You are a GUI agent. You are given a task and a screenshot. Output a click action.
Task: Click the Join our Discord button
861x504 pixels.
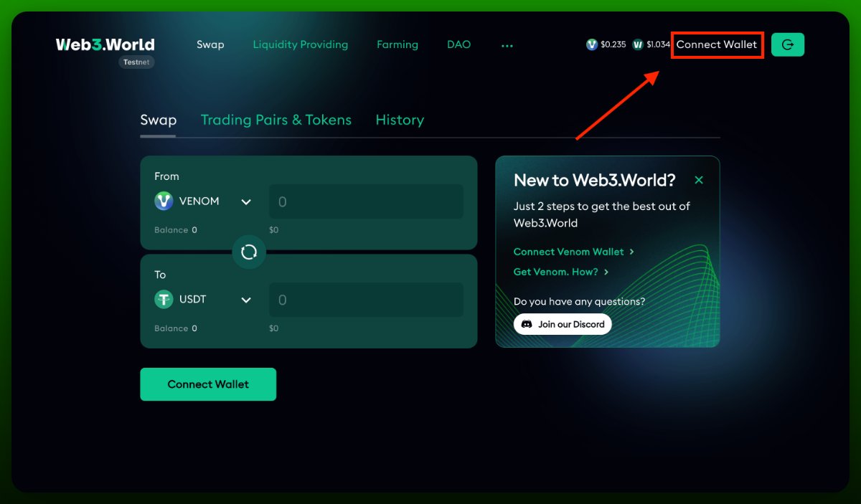click(563, 324)
